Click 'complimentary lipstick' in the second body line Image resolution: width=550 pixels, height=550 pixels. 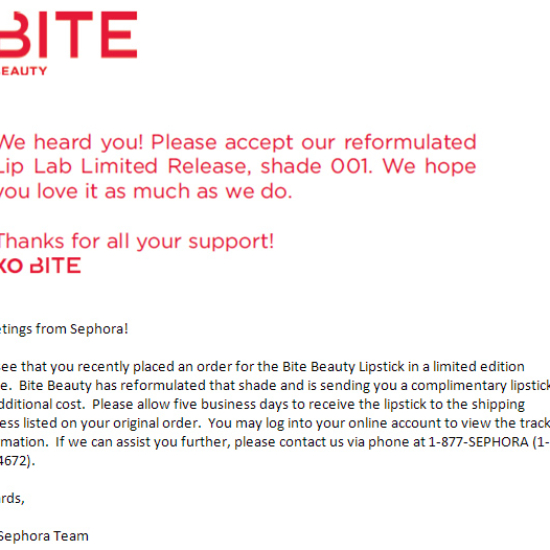coord(481,386)
